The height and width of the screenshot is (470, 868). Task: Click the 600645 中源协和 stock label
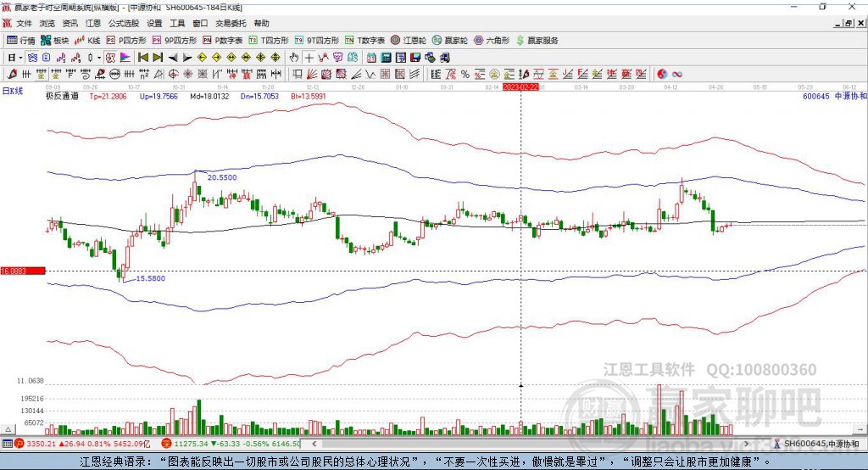834,96
